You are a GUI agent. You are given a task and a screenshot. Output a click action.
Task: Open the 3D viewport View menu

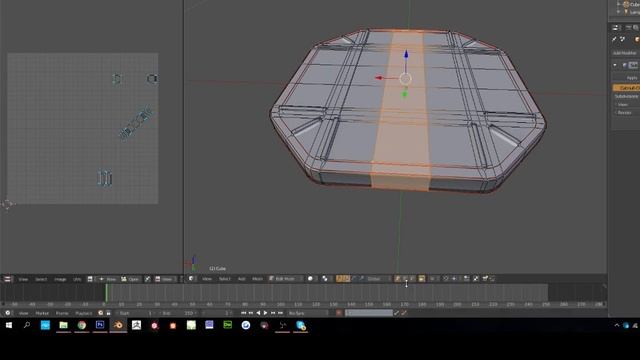(207, 279)
